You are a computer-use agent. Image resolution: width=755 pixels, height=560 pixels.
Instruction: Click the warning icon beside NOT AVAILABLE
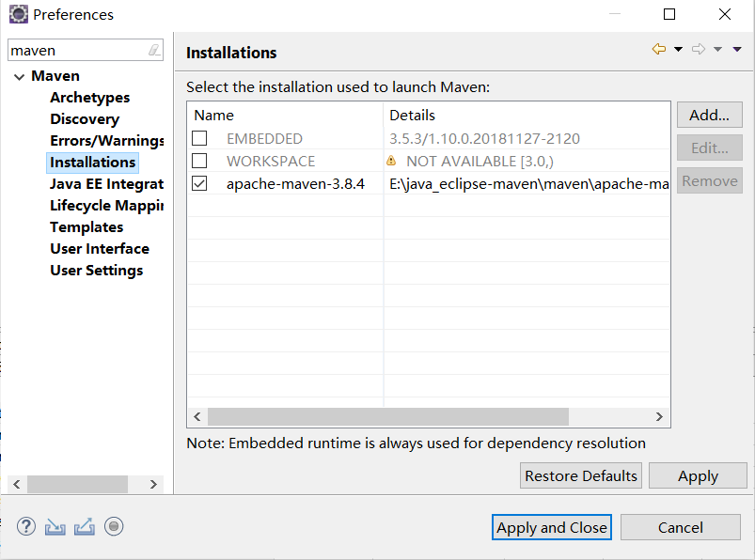tap(391, 161)
